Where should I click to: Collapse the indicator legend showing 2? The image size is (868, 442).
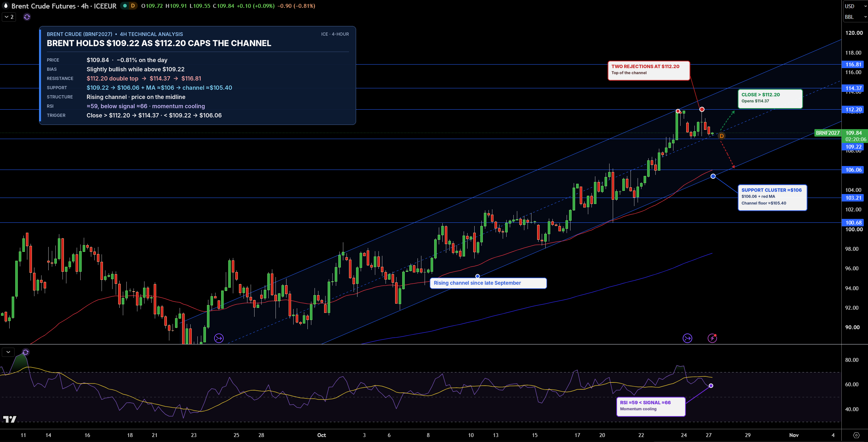tap(9, 17)
